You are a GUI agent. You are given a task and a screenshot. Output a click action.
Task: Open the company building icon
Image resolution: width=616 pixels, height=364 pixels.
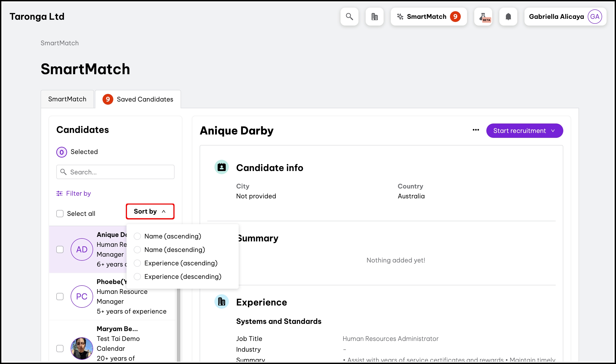pos(374,17)
